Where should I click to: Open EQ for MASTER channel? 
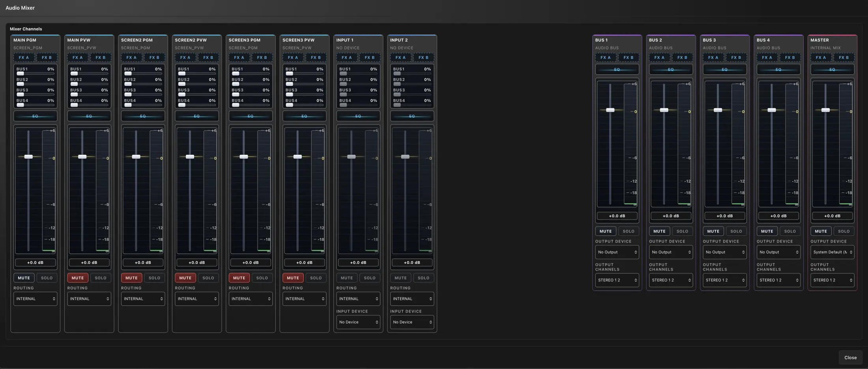click(832, 70)
